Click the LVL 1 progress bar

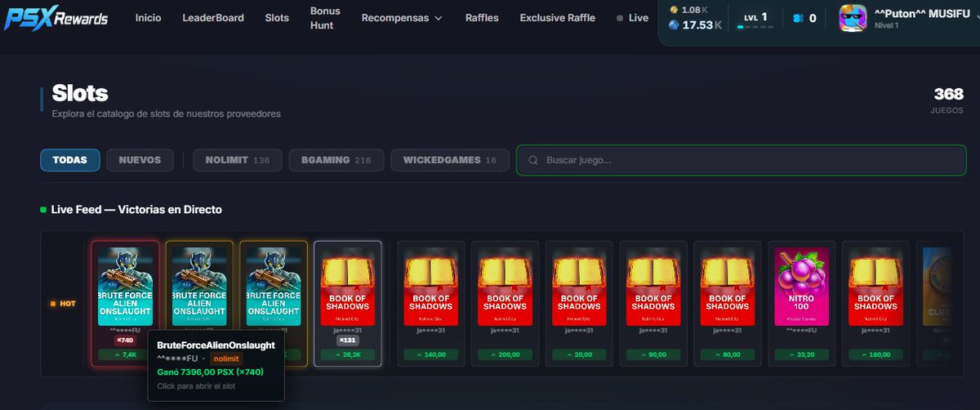[755, 27]
